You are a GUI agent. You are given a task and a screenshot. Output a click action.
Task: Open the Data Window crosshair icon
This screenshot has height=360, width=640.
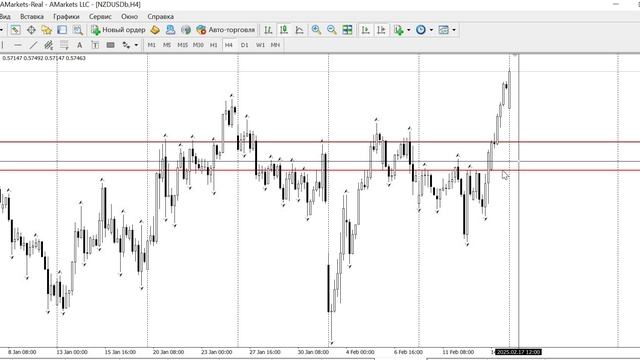click(31, 30)
